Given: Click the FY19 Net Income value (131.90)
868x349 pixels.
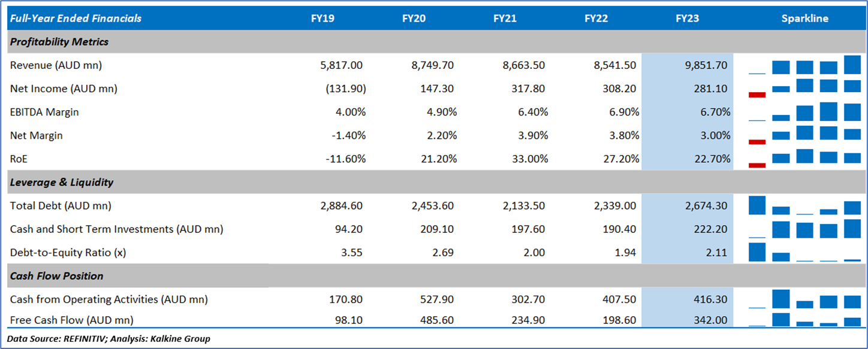Looking at the screenshot, I should coord(345,89).
